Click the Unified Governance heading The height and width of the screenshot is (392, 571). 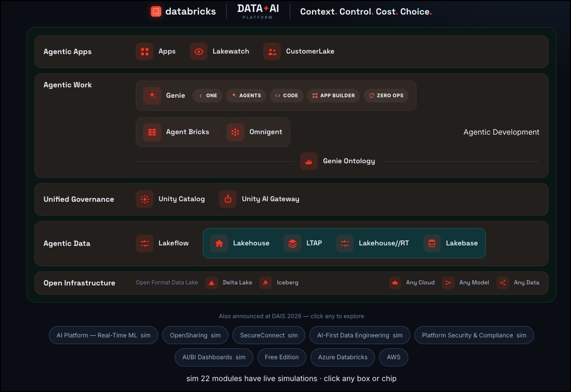click(x=79, y=199)
